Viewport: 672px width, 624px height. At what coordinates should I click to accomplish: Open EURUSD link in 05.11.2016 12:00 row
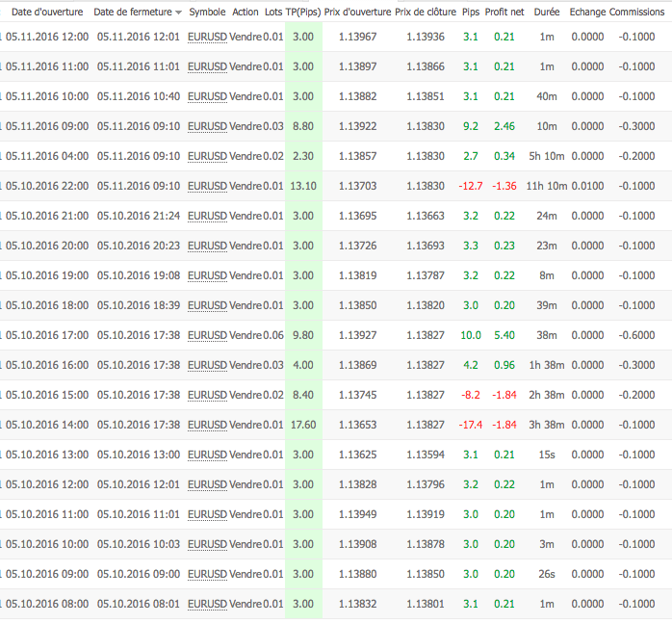[x=207, y=37]
